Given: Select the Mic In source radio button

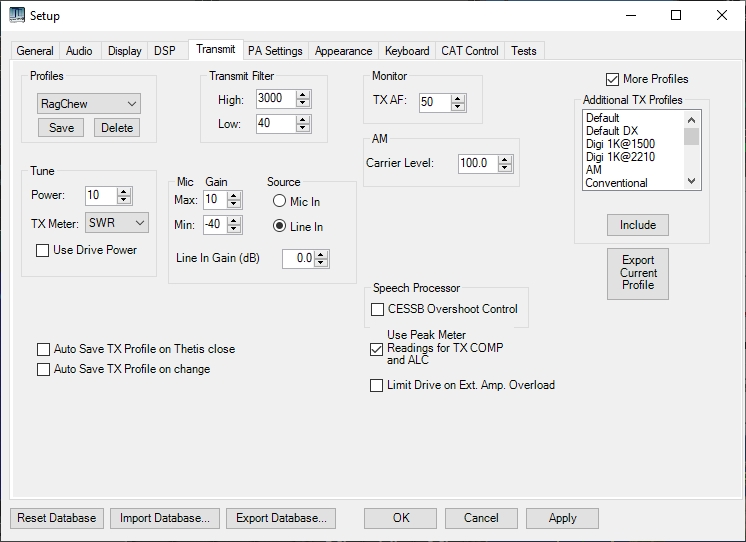Looking at the screenshot, I should [x=280, y=202].
